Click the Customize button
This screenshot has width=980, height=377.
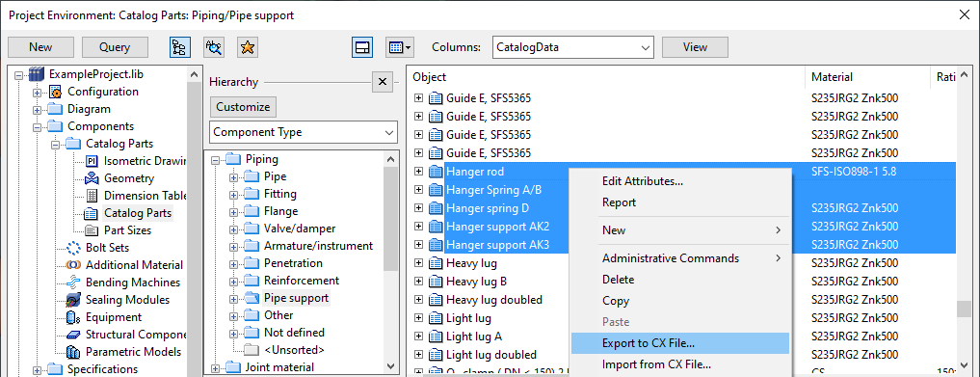pyautogui.click(x=243, y=107)
